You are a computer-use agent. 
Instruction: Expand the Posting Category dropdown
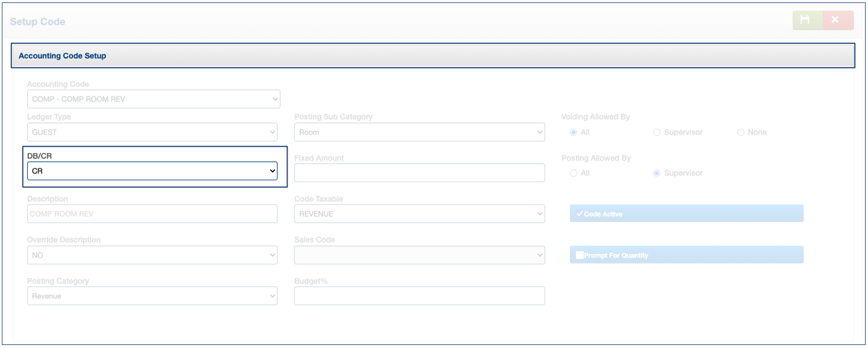click(152, 296)
